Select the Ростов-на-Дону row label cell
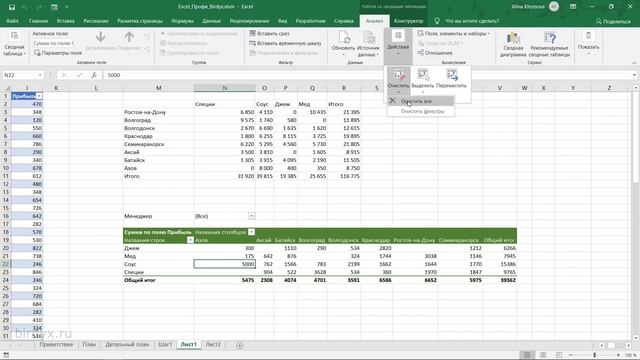This screenshot has width=640, height=360. (158, 112)
